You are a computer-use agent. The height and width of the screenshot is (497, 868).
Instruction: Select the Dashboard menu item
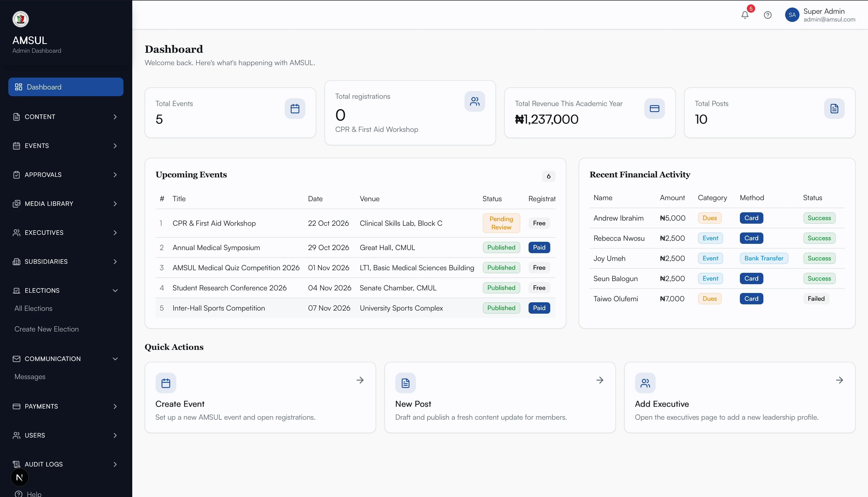coord(66,87)
